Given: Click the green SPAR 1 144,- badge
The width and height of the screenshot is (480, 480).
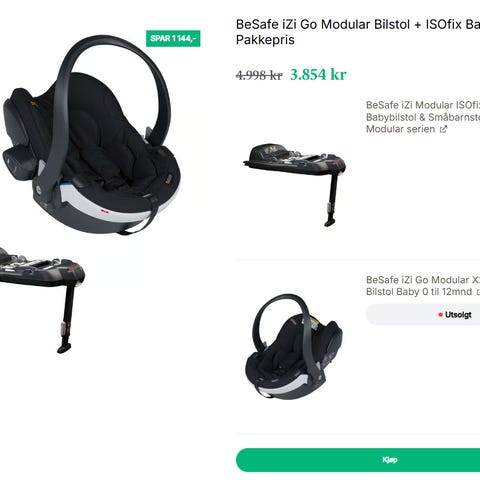Looking at the screenshot, I should [173, 38].
